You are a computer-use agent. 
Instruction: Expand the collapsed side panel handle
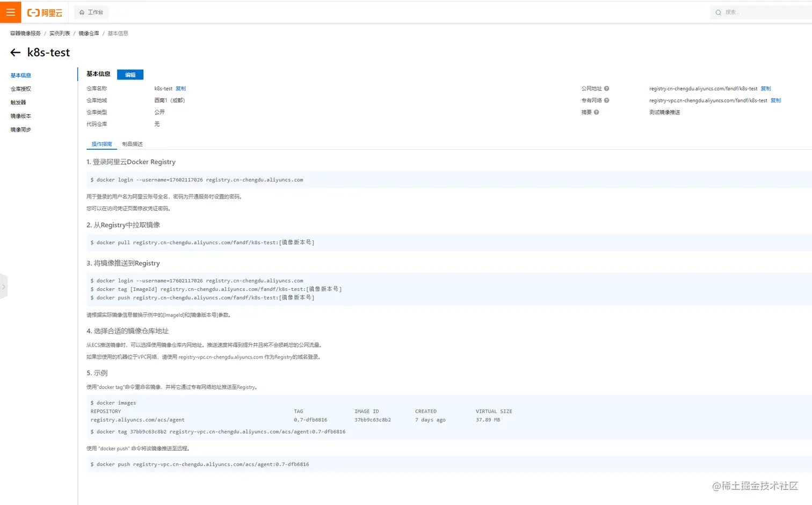click(x=3, y=287)
